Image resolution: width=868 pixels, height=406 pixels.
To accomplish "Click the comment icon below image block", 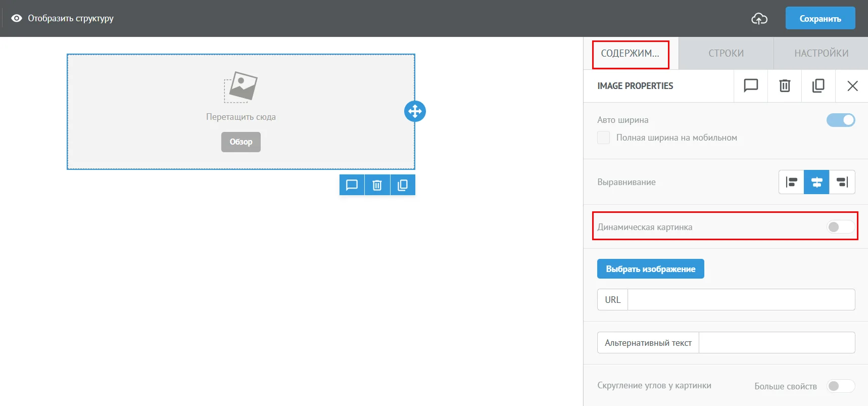I will (x=352, y=185).
